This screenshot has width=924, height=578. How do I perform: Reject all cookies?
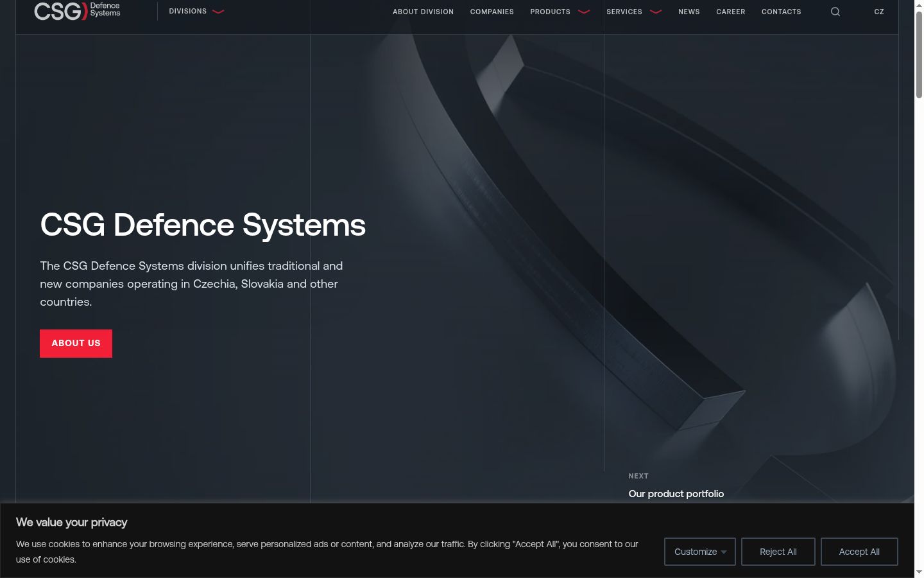778,552
